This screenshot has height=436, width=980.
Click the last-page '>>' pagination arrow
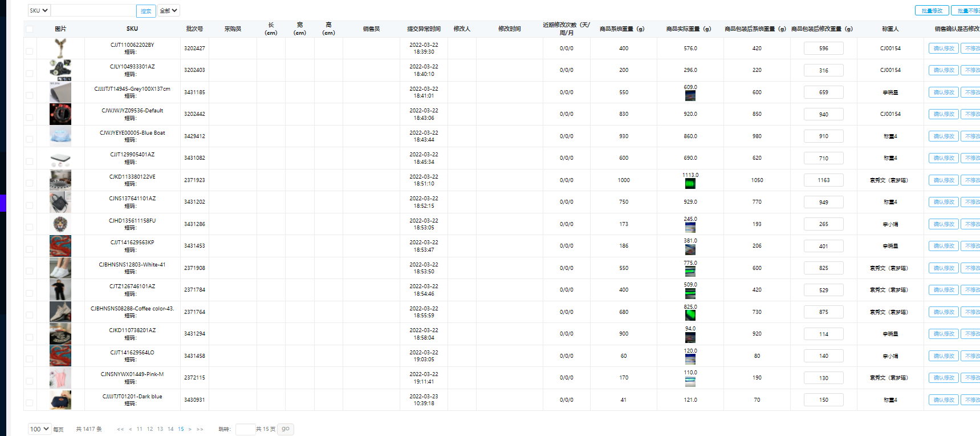pos(200,429)
